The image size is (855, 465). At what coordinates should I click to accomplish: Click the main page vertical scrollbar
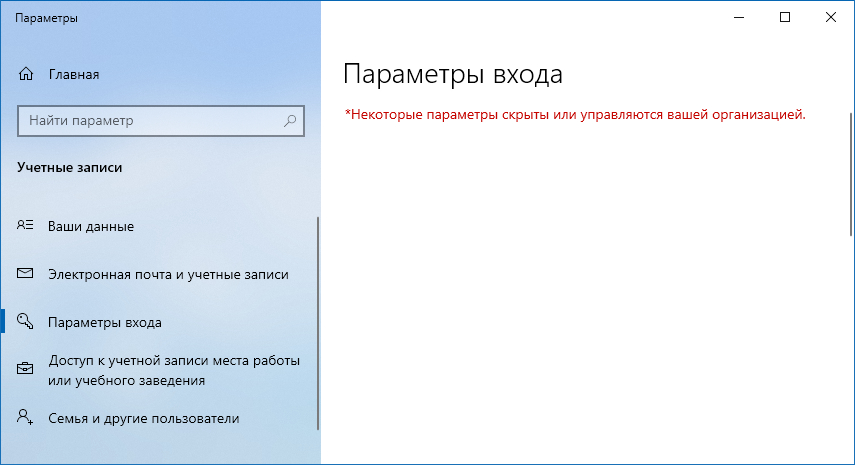[851, 174]
